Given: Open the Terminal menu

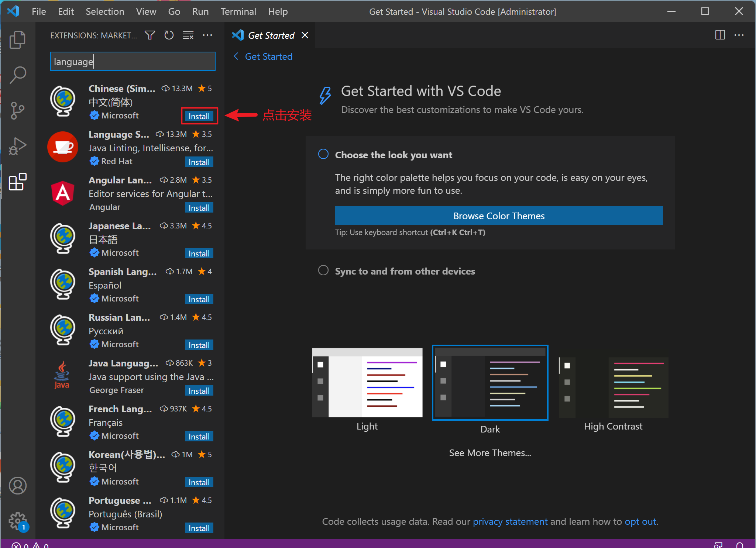Looking at the screenshot, I should pyautogui.click(x=238, y=11).
